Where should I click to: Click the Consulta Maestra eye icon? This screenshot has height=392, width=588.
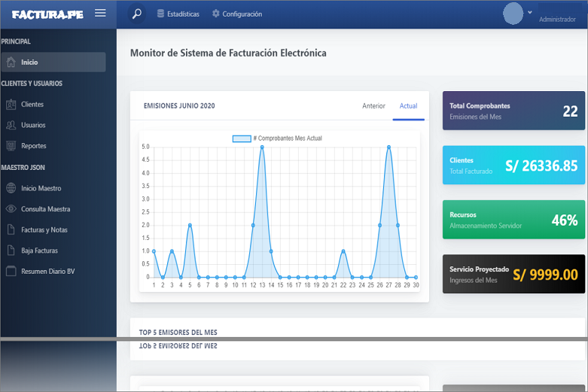[11, 209]
